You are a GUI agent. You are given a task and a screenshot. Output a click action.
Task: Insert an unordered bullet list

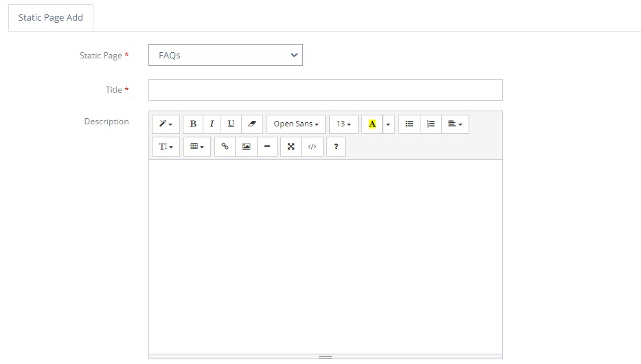tap(409, 124)
